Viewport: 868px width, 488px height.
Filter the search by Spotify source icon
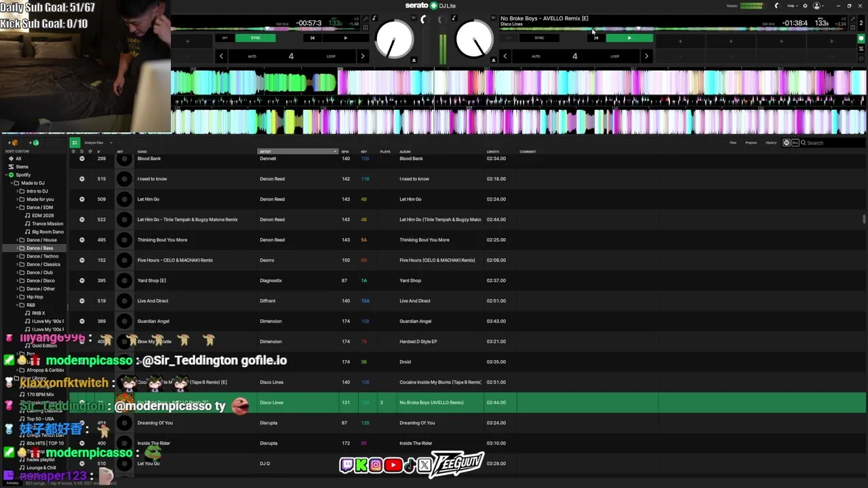click(x=787, y=143)
